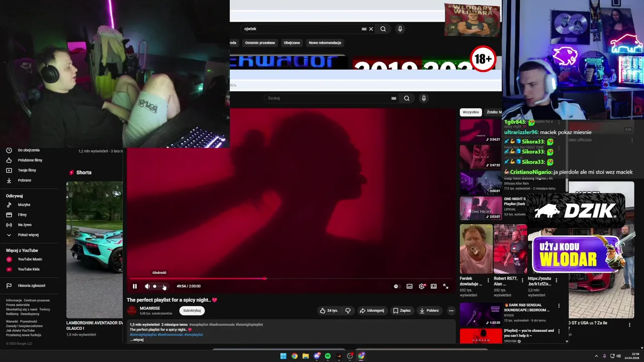This screenshot has width=644, height=362.
Task: Open options for the ORGVSM Playlist video
Action: coord(558,331)
